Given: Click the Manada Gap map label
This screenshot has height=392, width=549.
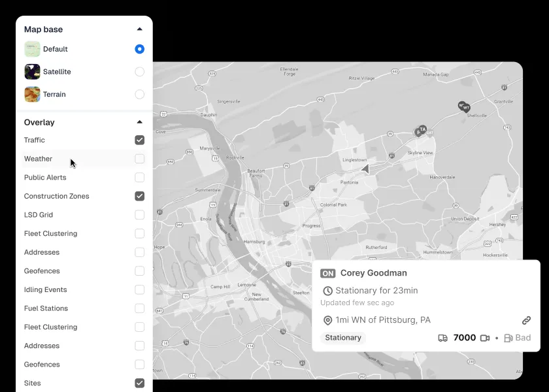Looking at the screenshot, I should tap(436, 74).
